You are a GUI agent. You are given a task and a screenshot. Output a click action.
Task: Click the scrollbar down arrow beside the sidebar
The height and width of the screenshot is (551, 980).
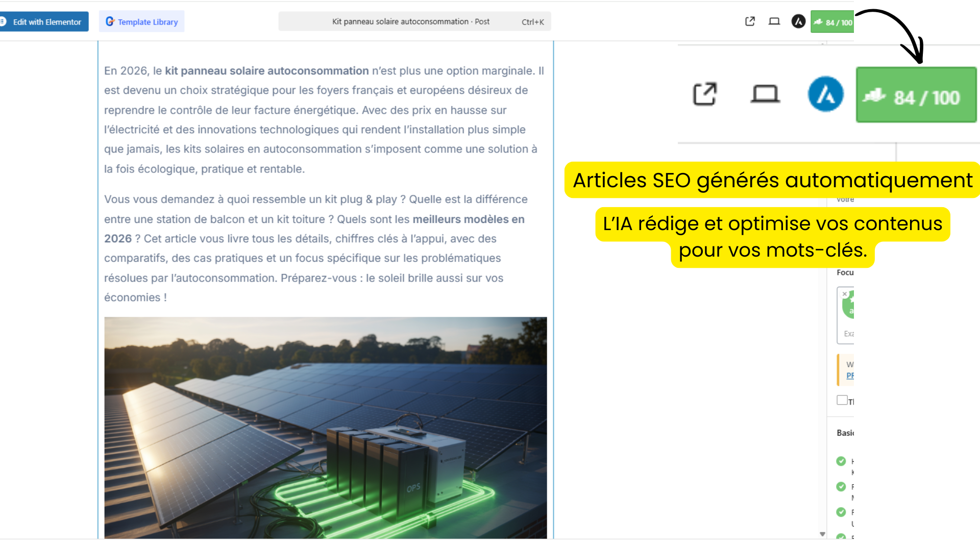(x=822, y=534)
